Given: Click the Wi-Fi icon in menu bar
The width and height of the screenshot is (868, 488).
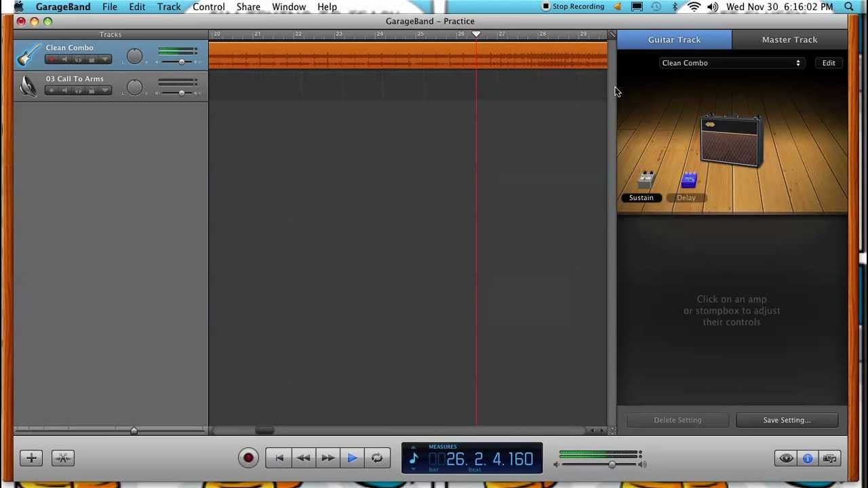Looking at the screenshot, I should 694,7.
